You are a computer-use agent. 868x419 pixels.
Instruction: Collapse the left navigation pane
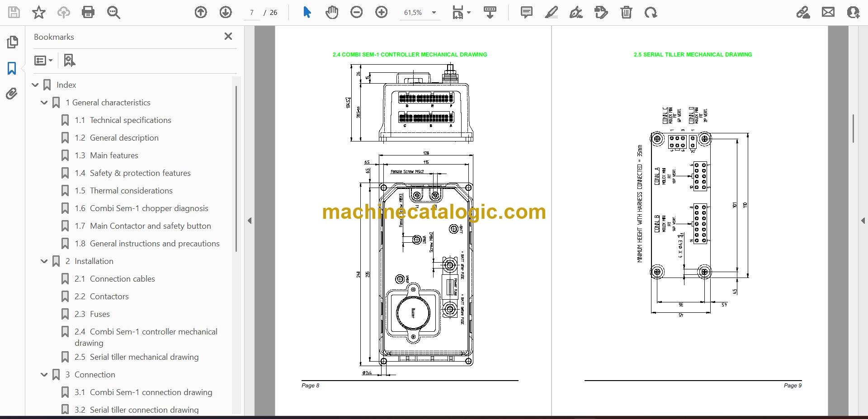250,221
